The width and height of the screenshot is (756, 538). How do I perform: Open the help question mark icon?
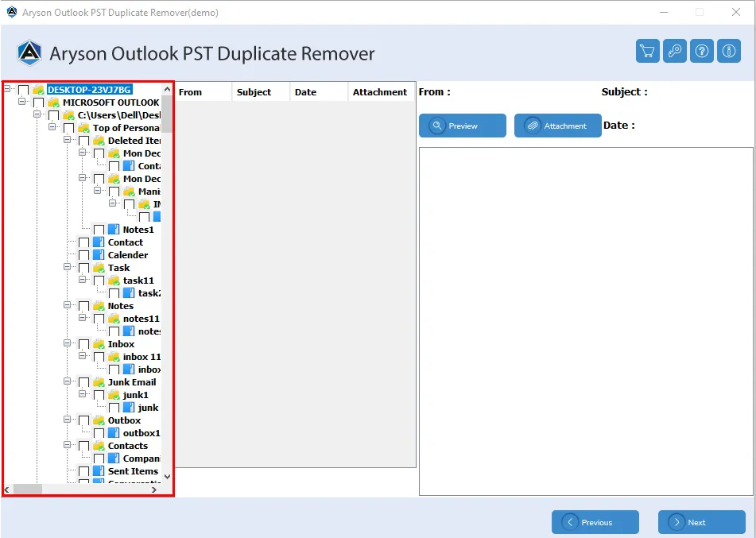click(701, 51)
